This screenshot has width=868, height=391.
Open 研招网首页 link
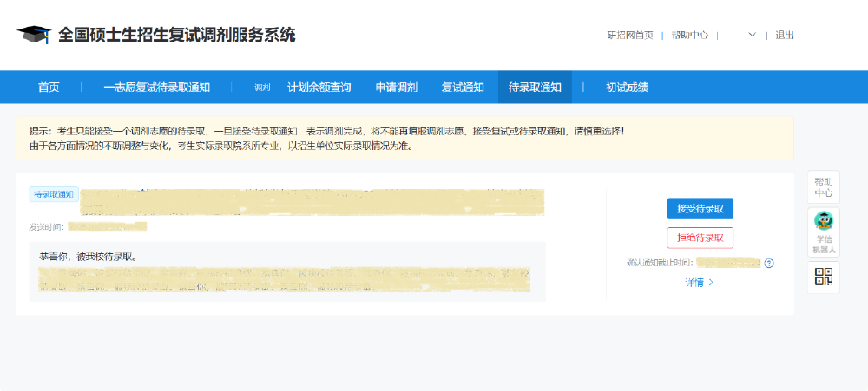(630, 35)
